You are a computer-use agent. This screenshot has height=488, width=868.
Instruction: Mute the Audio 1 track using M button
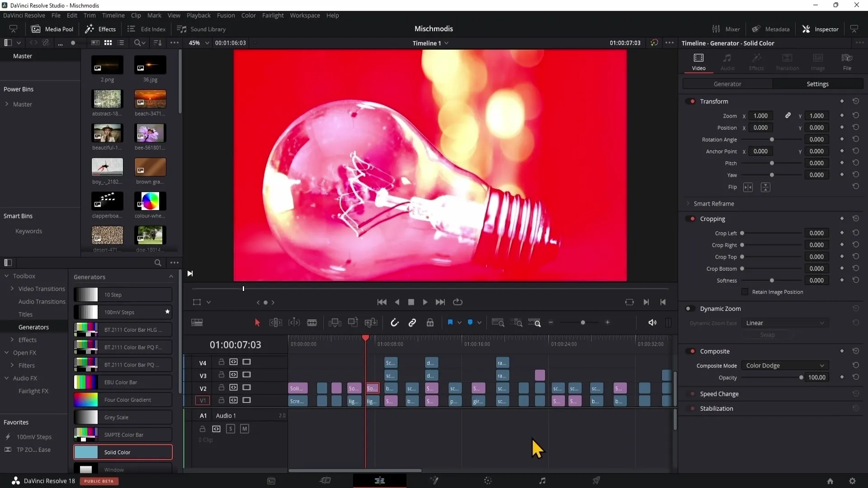tap(245, 429)
